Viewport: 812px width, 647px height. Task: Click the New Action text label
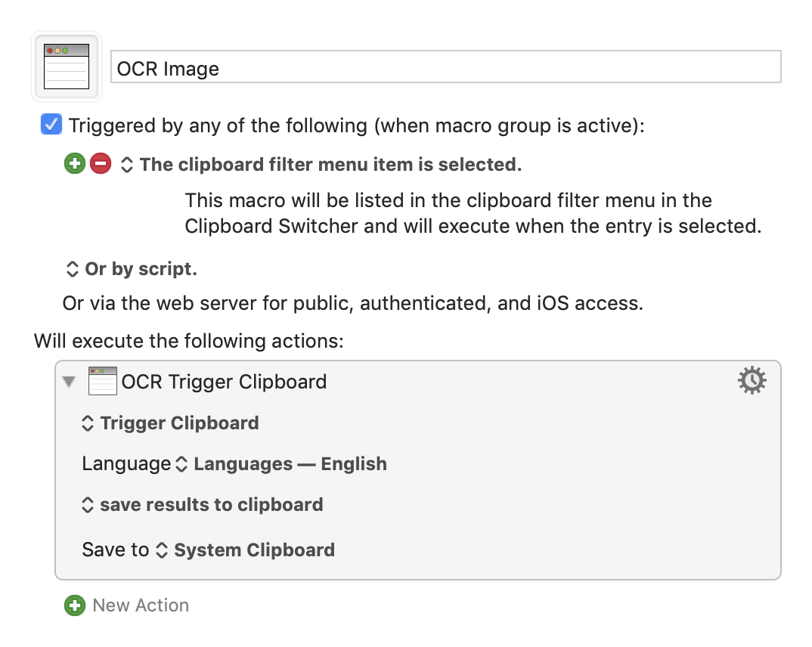tap(141, 605)
